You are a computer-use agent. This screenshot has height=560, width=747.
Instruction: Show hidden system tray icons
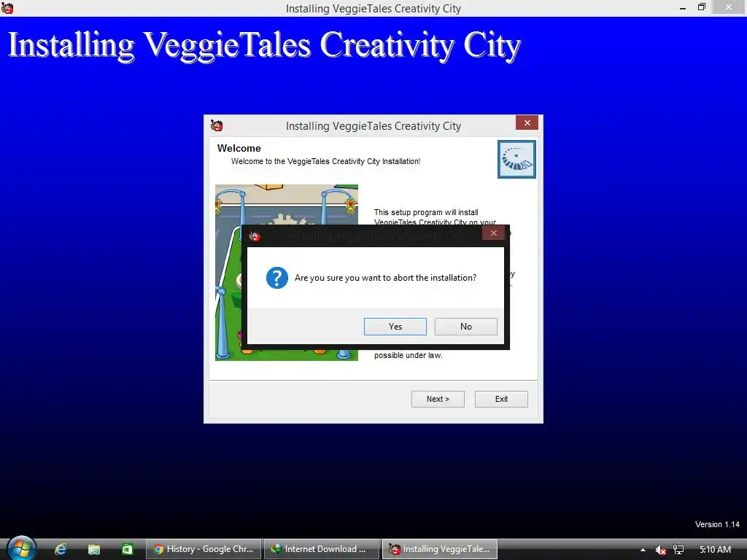643,550
